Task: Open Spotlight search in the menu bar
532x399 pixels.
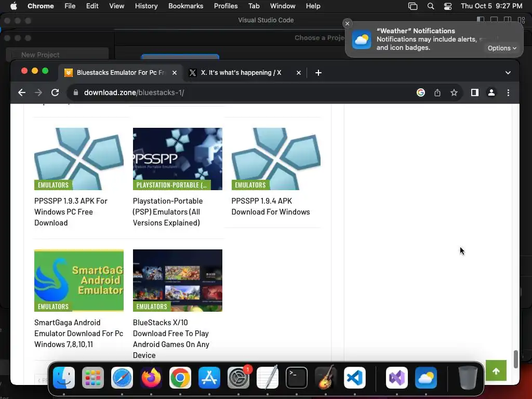Action: click(431, 6)
